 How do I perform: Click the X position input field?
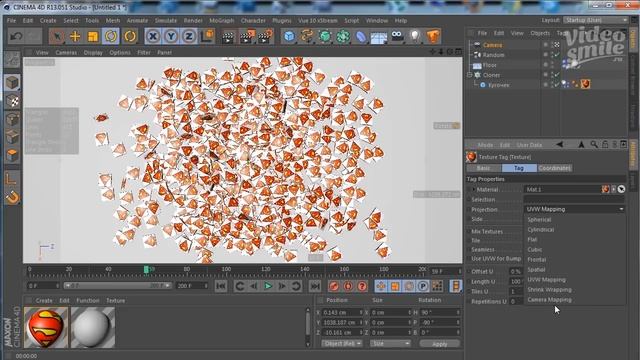(x=342, y=313)
